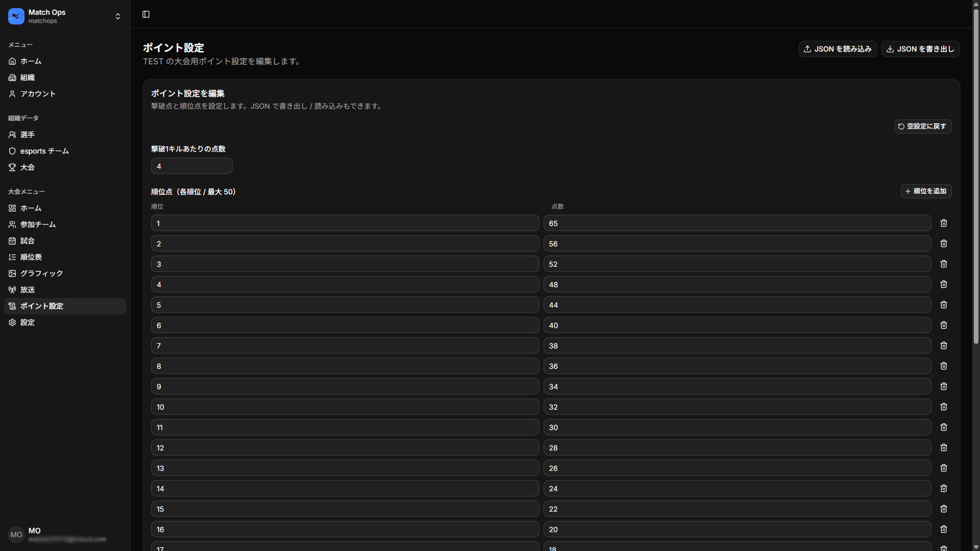Screen dimensions: 980x551
Task: Click 空設定に戻す reset button
Action: tap(922, 127)
